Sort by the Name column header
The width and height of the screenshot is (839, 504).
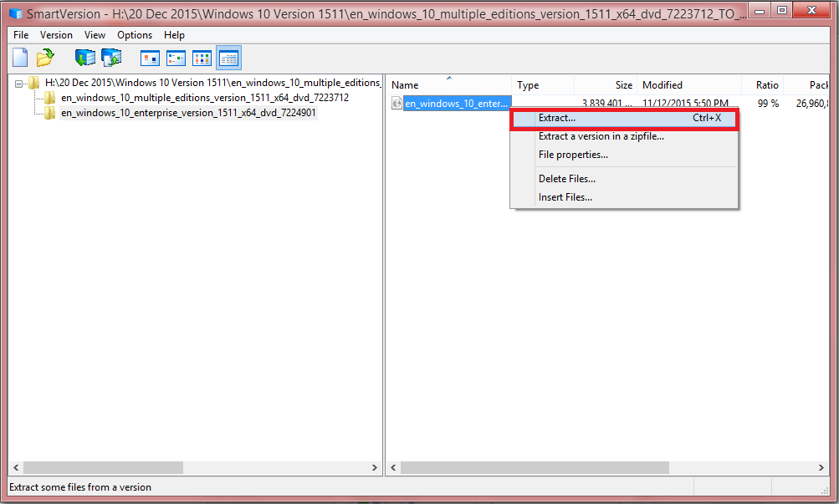448,85
